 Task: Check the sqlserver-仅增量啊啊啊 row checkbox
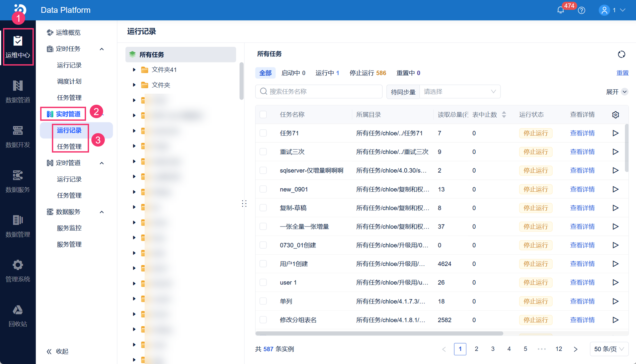click(263, 170)
